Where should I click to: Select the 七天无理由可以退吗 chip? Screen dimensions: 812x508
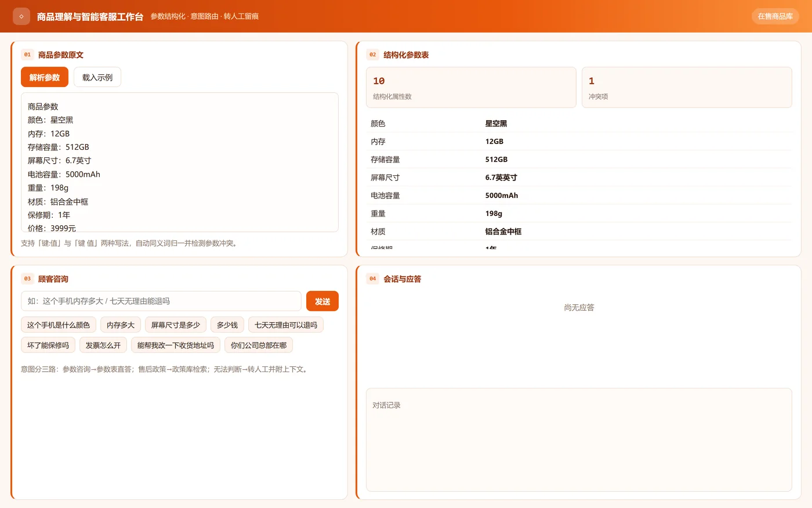[286, 325]
